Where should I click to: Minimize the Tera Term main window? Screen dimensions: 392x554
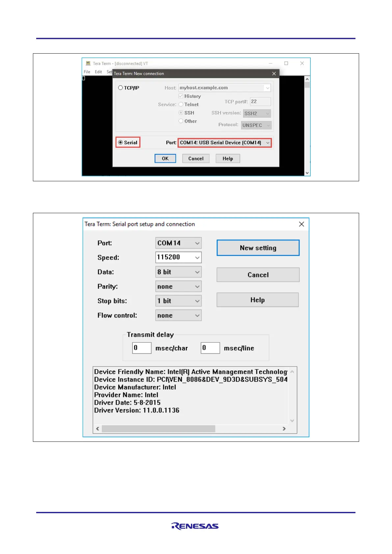pos(271,63)
